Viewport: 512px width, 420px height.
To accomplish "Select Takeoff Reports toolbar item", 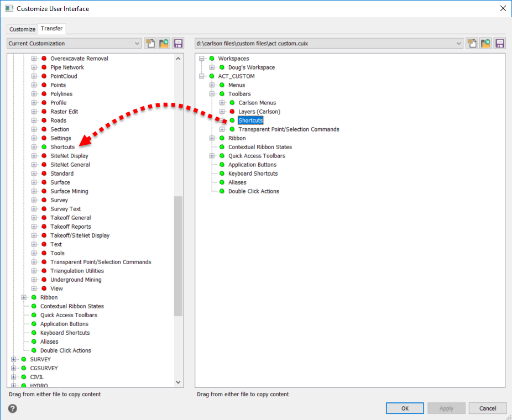I will [x=71, y=227].
